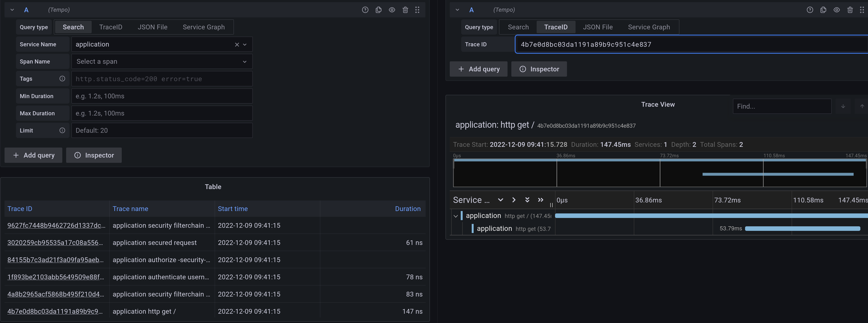The image size is (868, 323).
Task: Click the Inspector button in the left panel
Action: (94, 155)
